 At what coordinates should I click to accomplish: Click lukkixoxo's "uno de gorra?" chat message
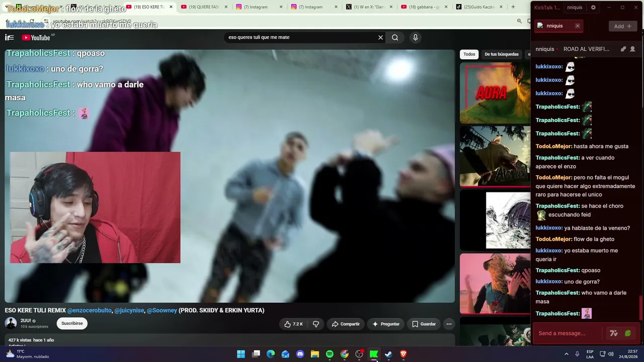[x=568, y=282]
